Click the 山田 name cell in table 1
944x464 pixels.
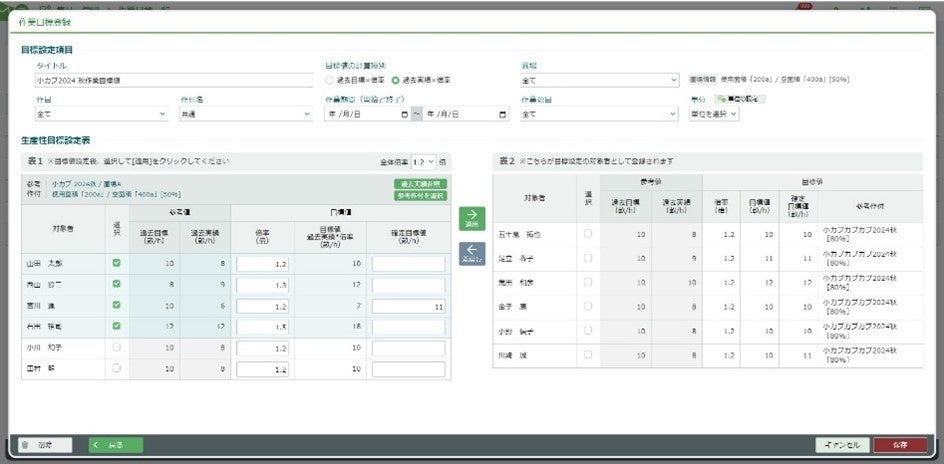point(63,264)
